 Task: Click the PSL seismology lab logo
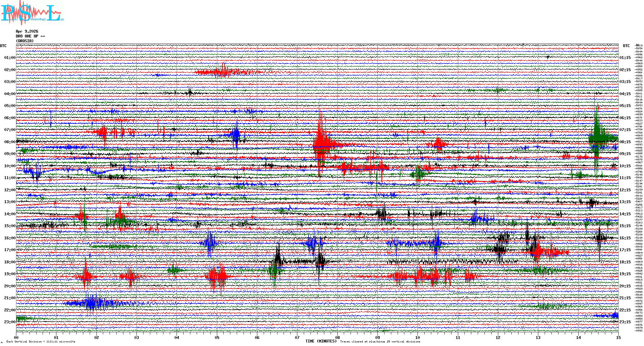tap(31, 13)
